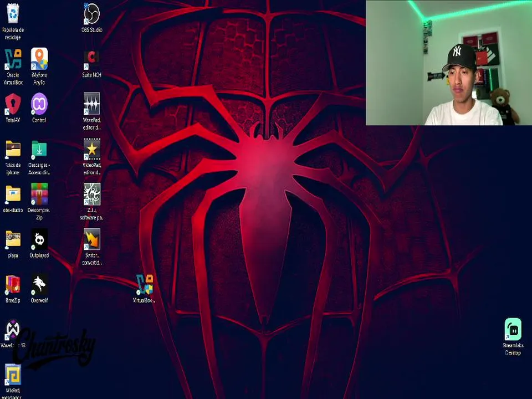The image size is (532, 399).
Task: Open the playa folder
Action: point(13,239)
